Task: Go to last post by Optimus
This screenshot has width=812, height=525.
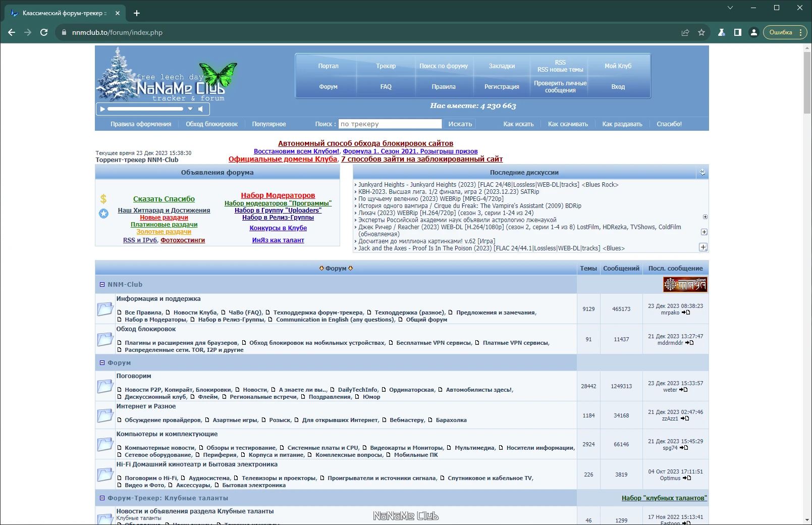Action: click(x=687, y=478)
